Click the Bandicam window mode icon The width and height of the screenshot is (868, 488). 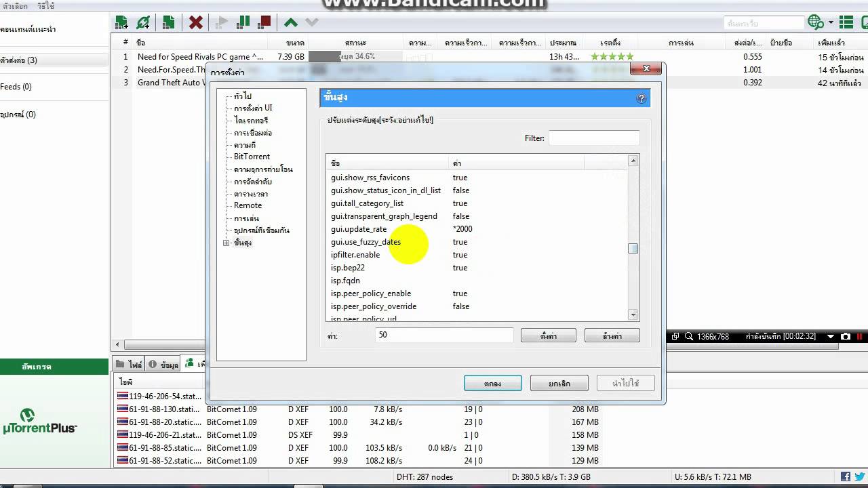point(675,336)
